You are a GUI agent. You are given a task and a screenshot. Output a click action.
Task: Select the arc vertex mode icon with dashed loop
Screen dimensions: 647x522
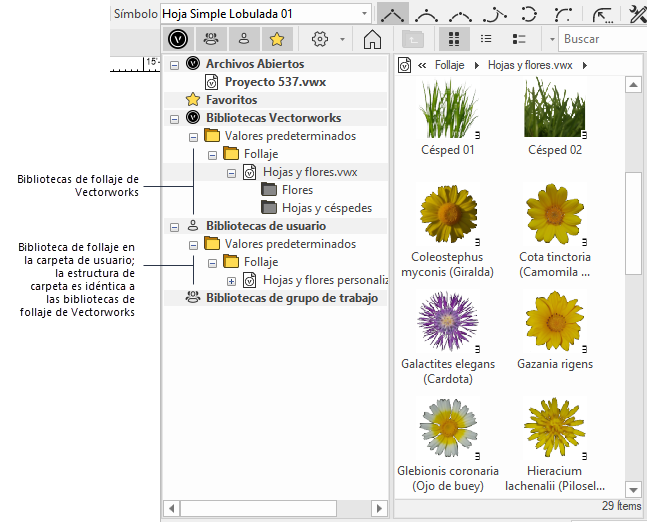[530, 14]
